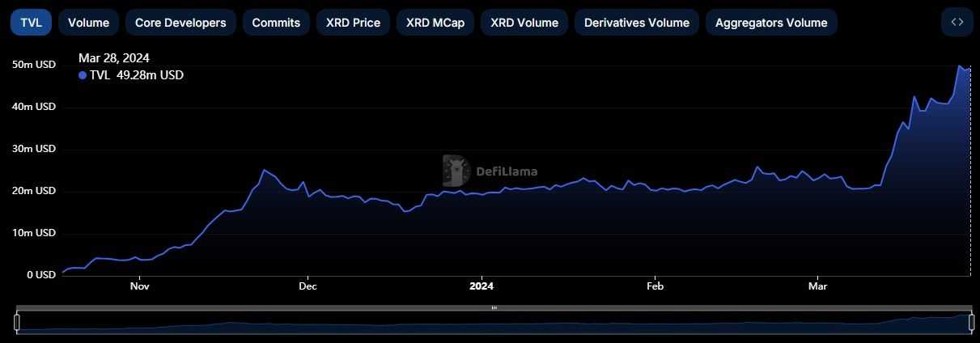980x343 pixels.
Task: Click left handle of range slider
Action: (x=17, y=323)
